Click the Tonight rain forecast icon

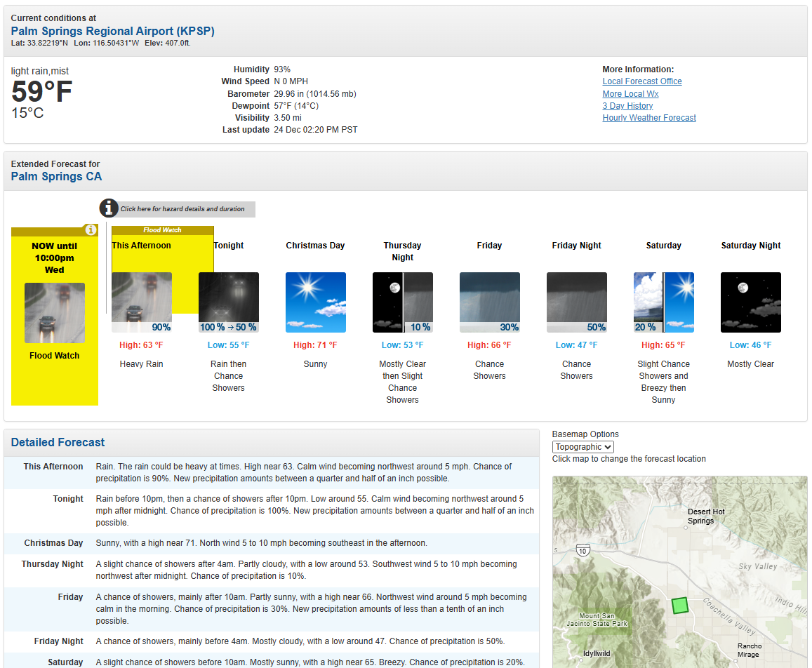[x=229, y=302]
